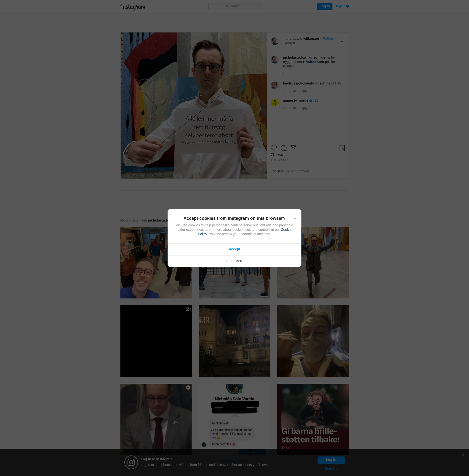Viewport: 469px width, 476px height.
Task: Open night parliament building thumbnail
Action: [234, 341]
